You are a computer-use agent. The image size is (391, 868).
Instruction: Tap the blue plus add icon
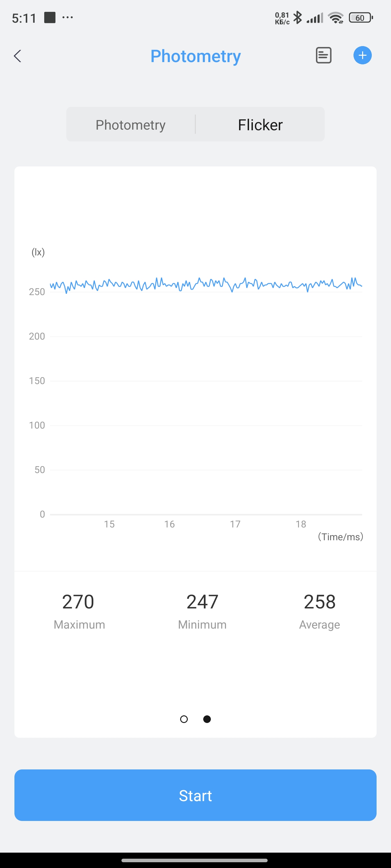(362, 56)
